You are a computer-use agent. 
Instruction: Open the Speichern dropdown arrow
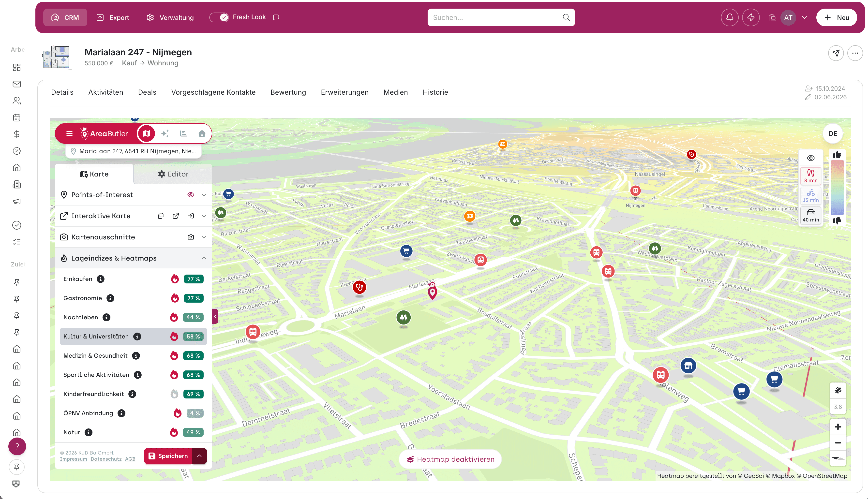[199, 456]
